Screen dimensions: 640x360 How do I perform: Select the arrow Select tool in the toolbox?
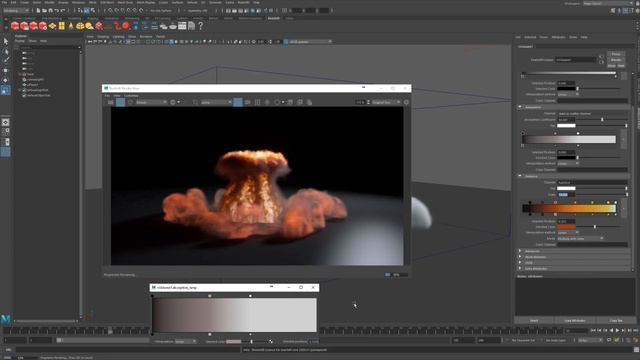6,41
